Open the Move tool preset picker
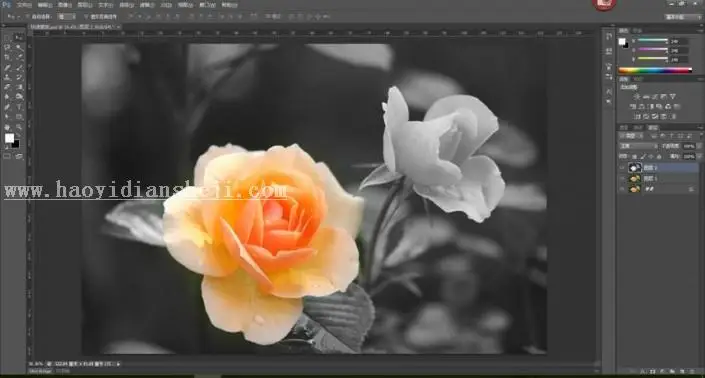This screenshot has width=705, height=378. point(13,17)
